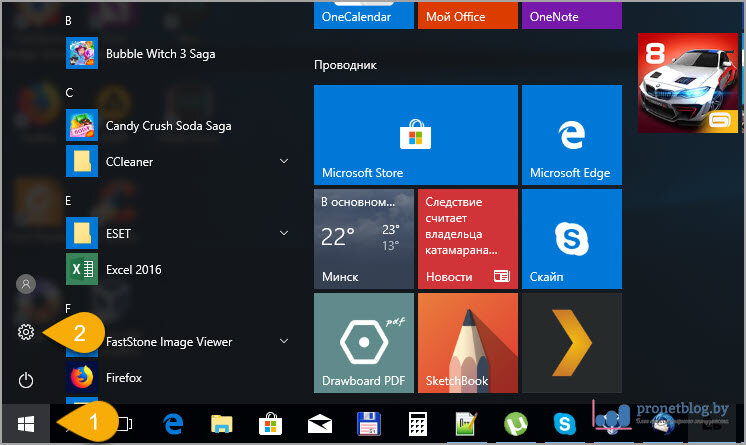Open the Mail envelope taskbar icon
This screenshot has width=746, height=445.
pyautogui.click(x=320, y=424)
